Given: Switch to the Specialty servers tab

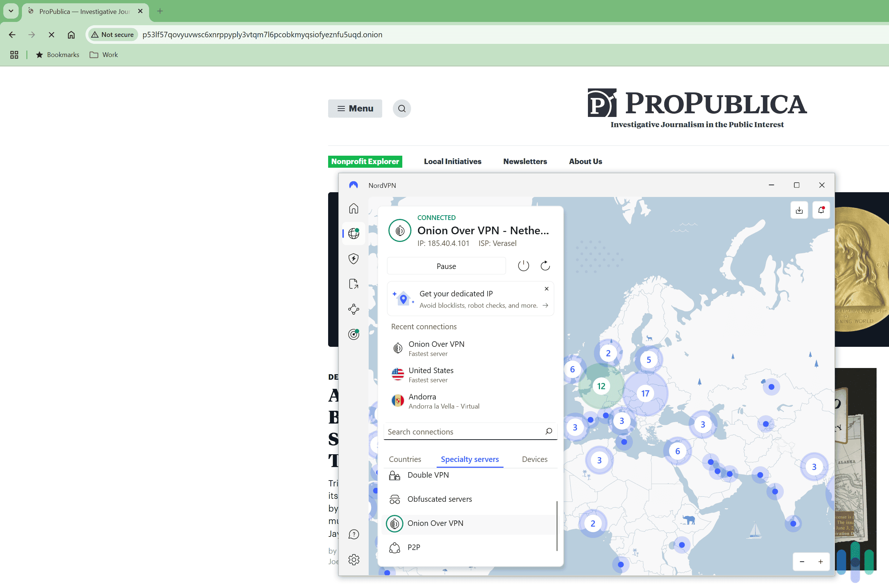Looking at the screenshot, I should point(470,459).
